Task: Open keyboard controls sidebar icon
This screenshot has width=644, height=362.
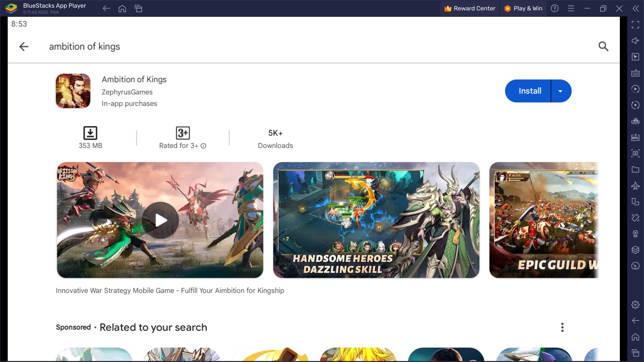Action: tap(635, 73)
